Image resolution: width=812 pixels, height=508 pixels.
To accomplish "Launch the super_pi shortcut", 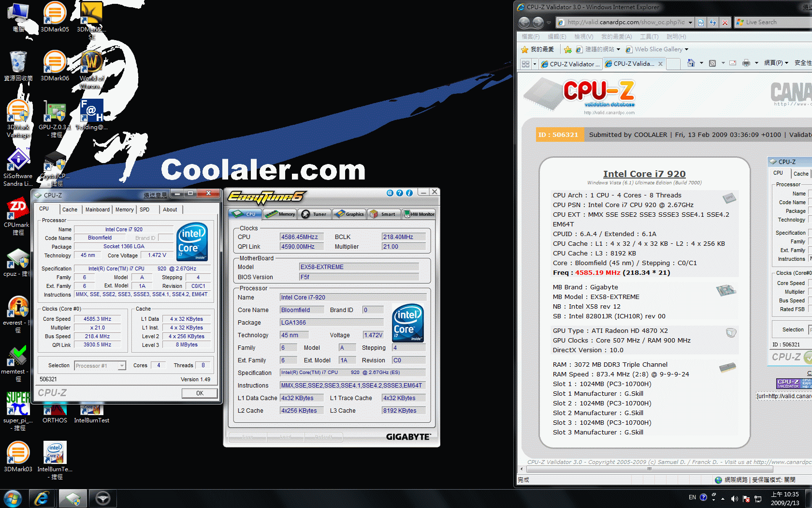I will click(18, 412).
